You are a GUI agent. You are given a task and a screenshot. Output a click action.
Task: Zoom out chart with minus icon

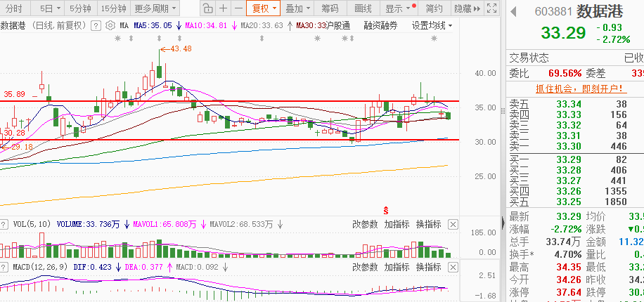(x=238, y=8)
